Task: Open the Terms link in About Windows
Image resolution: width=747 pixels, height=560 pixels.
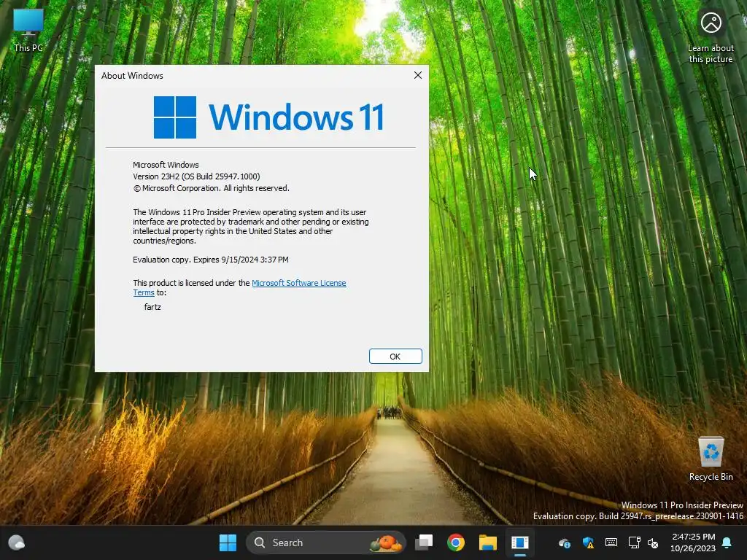Action: coord(144,292)
